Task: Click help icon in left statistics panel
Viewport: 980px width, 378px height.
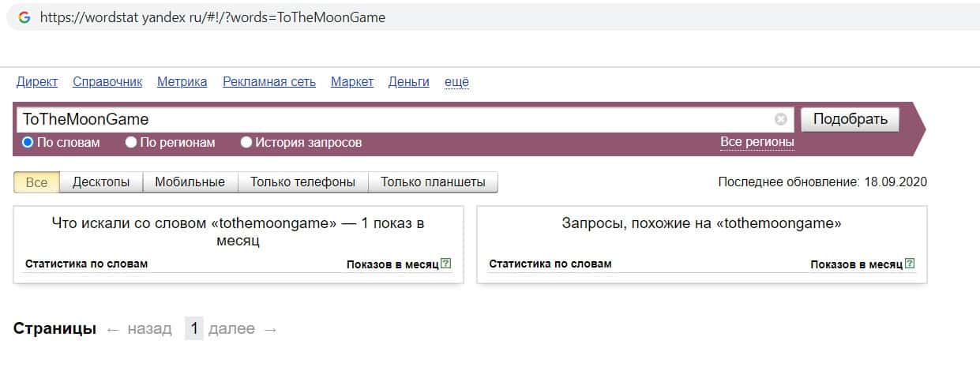Action: (x=446, y=264)
